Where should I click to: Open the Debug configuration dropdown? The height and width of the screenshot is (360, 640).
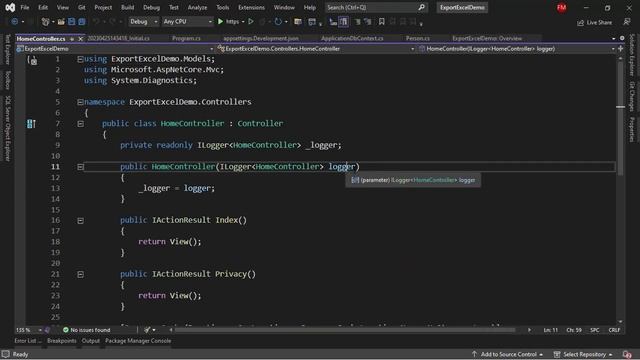144,22
